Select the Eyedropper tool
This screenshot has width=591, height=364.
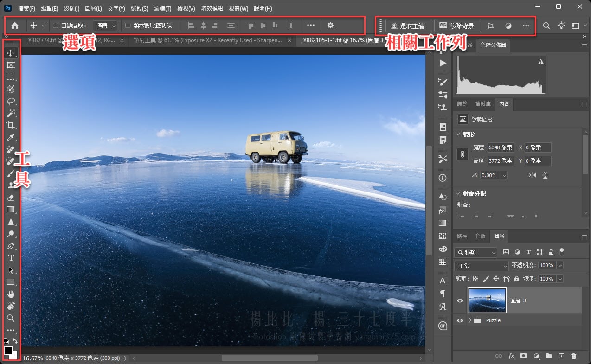[11, 137]
